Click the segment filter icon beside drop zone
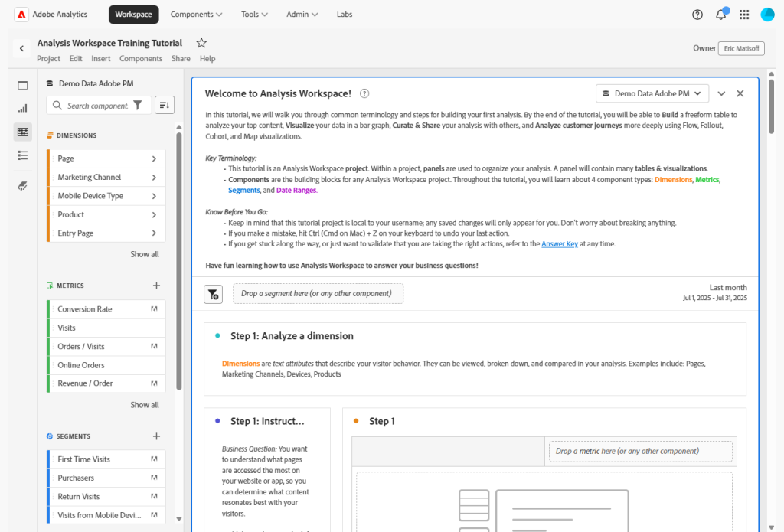The width and height of the screenshot is (784, 532). coord(214,294)
